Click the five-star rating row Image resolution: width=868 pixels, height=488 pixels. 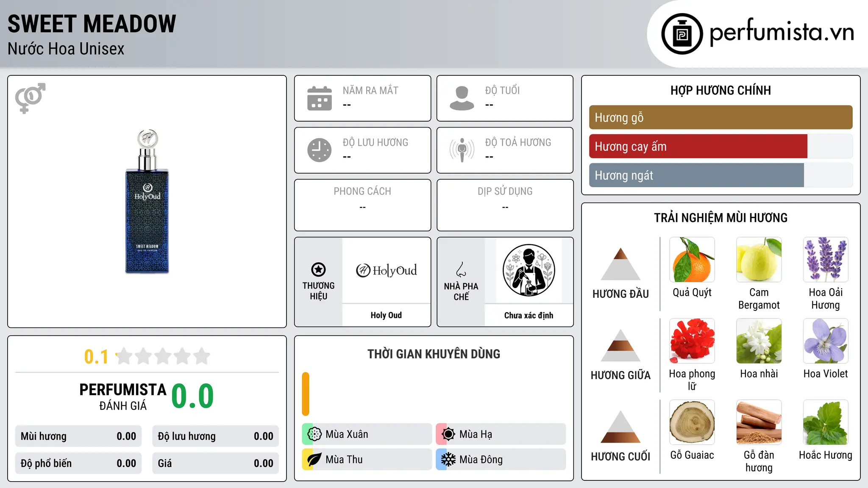point(163,356)
